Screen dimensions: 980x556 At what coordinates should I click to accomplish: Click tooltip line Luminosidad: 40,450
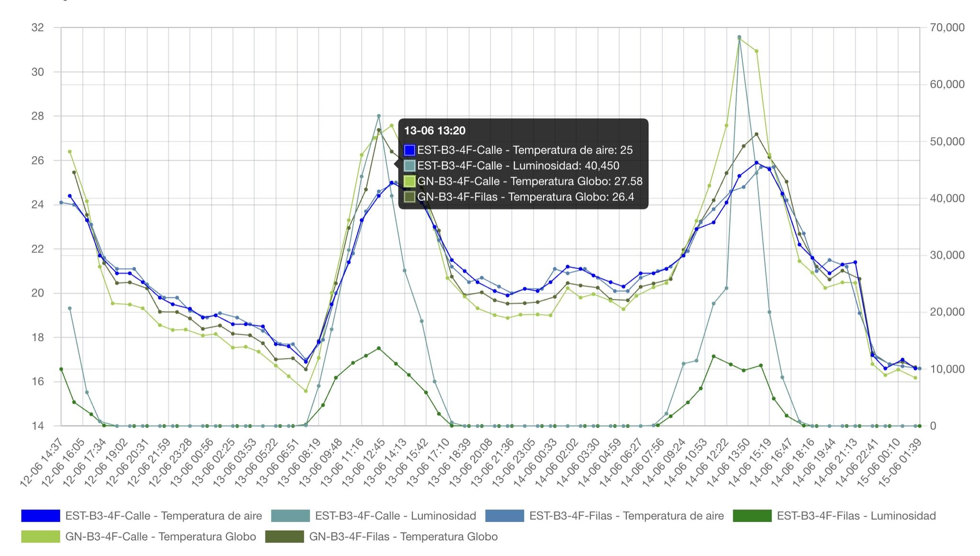click(518, 166)
